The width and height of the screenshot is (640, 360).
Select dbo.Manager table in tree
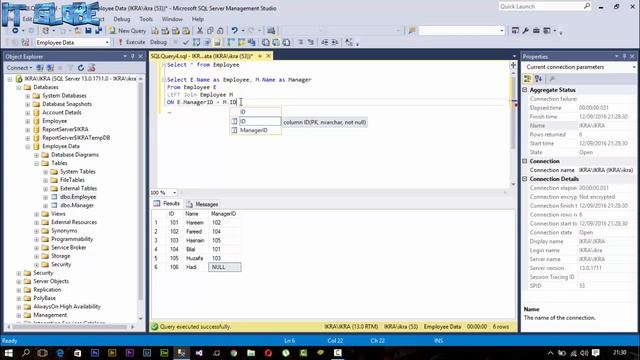(77, 205)
